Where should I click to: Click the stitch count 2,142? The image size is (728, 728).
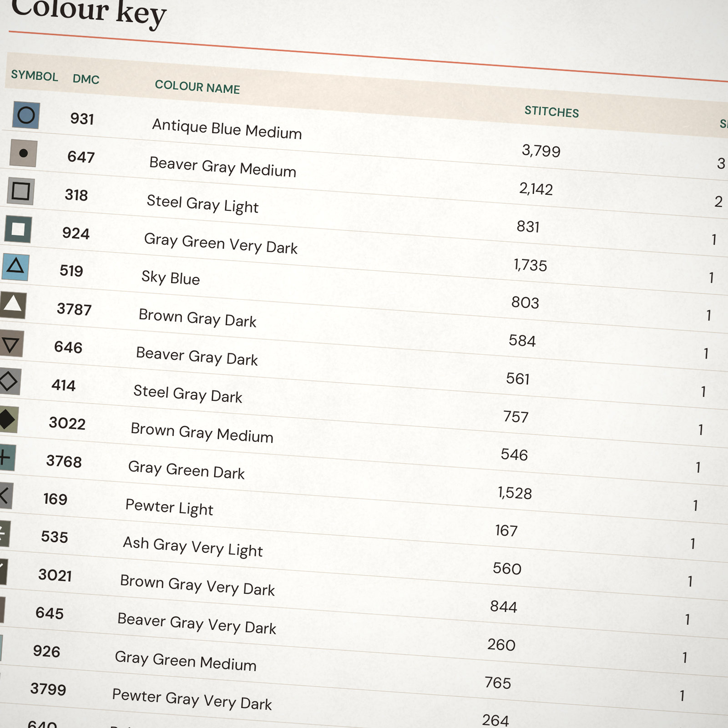click(536, 189)
